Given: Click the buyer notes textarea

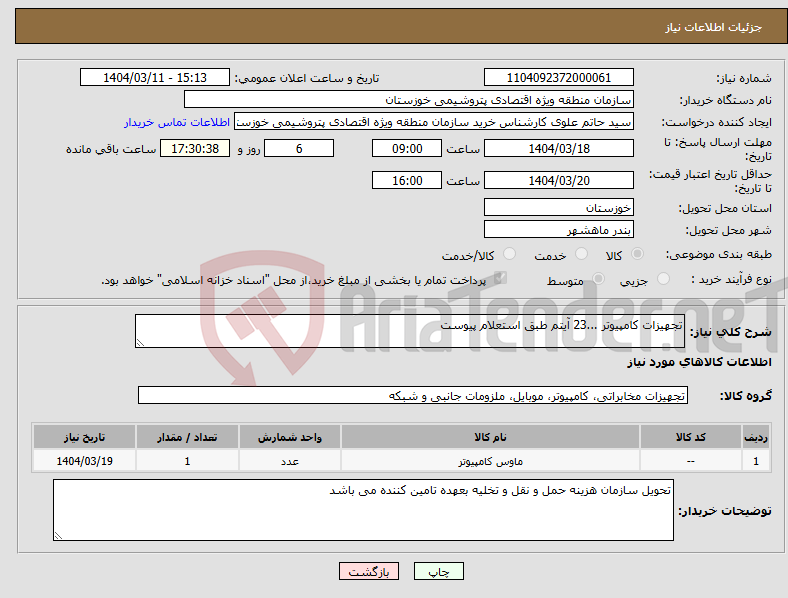Looking at the screenshot, I should click(x=363, y=510).
